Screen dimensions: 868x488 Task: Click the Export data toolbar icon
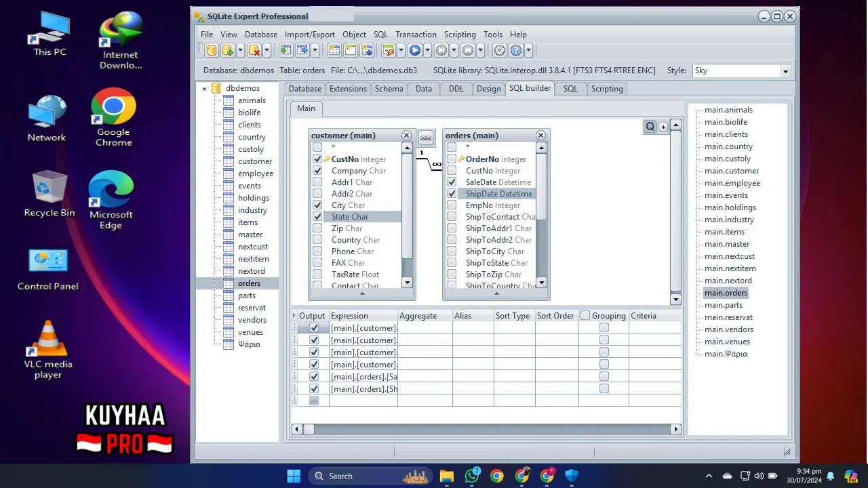pos(302,50)
